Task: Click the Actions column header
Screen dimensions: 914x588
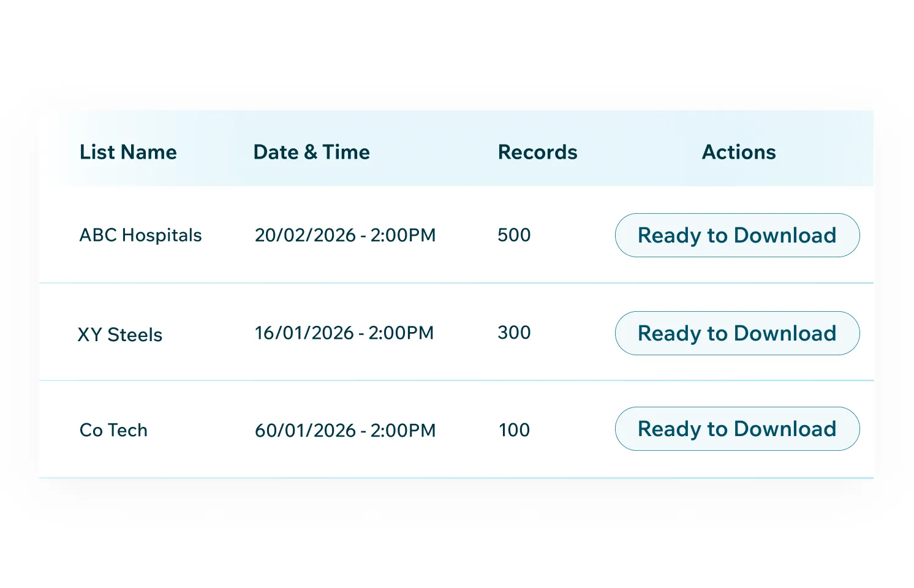Action: (739, 152)
